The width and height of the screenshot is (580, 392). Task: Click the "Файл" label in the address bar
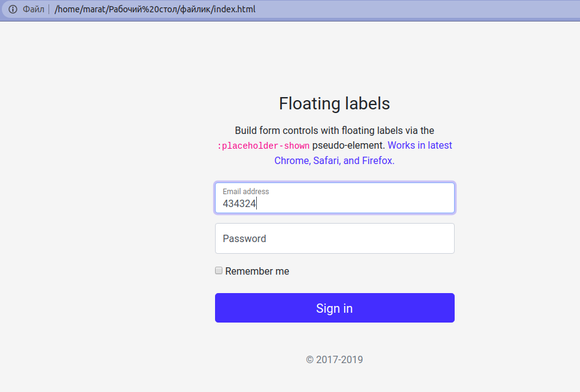coord(34,9)
